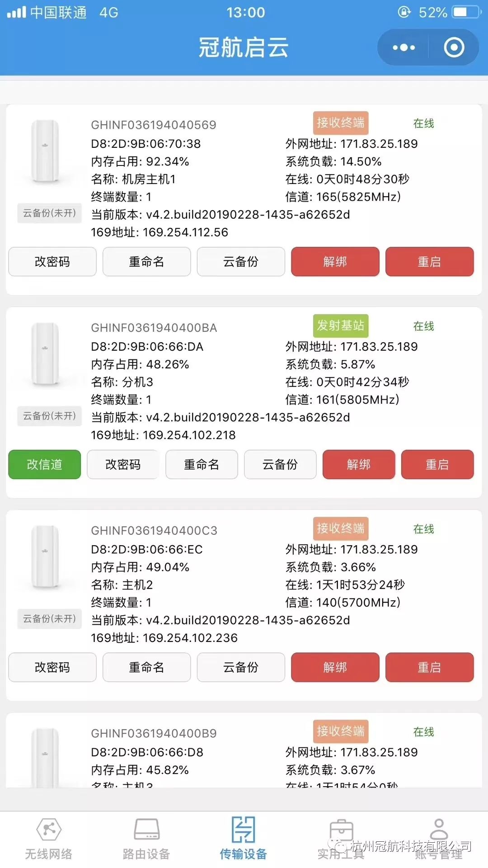Click 云备份(未开) label under 机房主机1

click(49, 213)
